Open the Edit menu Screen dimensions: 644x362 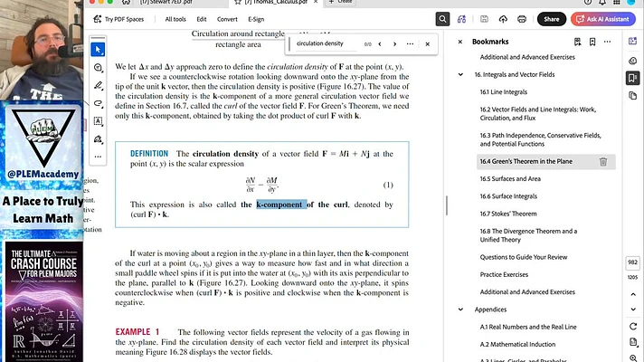pos(201,19)
